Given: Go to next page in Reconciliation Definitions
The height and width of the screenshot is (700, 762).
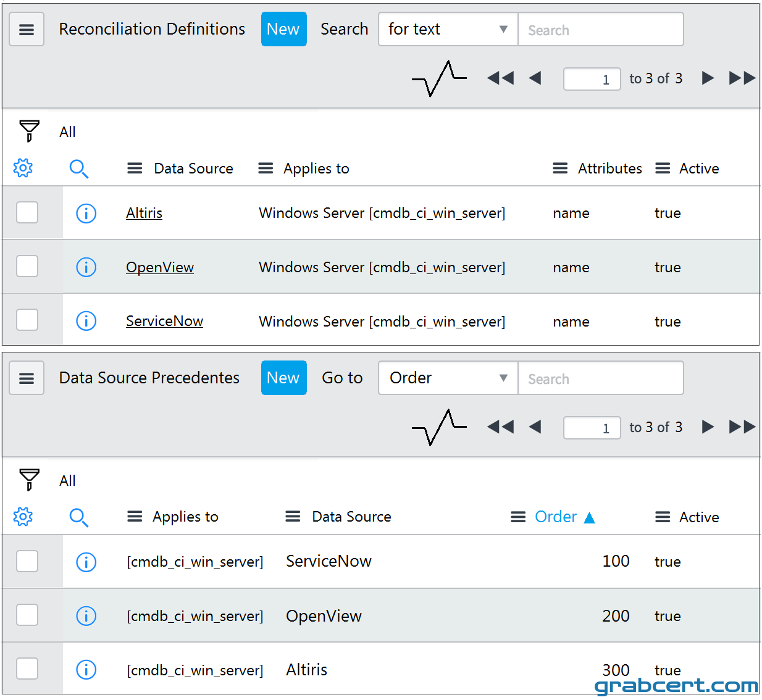Looking at the screenshot, I should tap(708, 78).
